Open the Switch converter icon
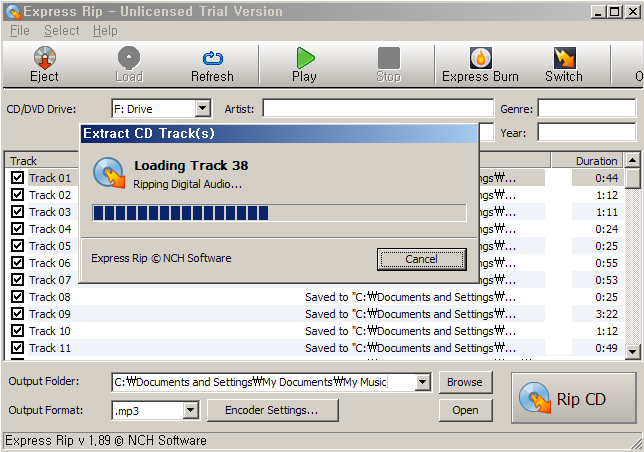The height and width of the screenshot is (452, 644). 565,58
